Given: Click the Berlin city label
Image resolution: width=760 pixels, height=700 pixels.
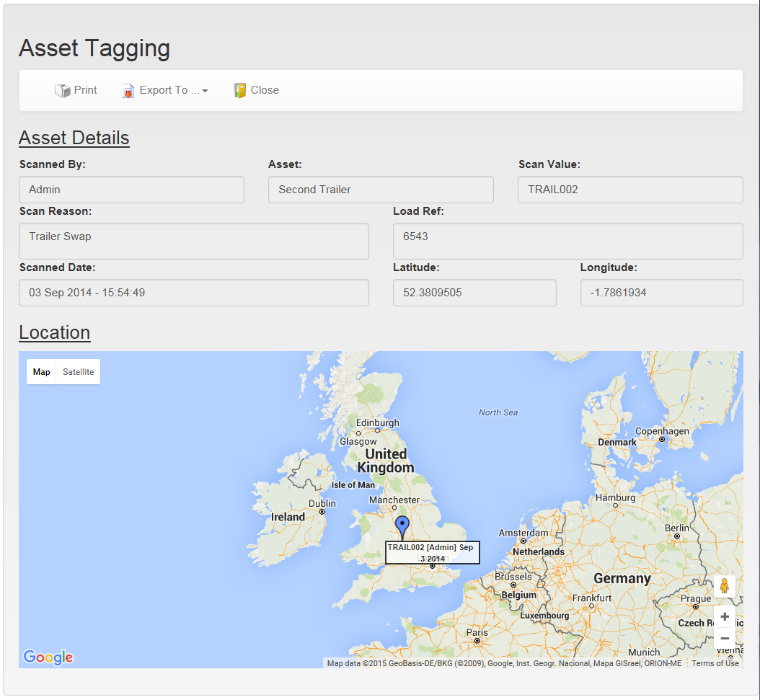Looking at the screenshot, I should click(677, 528).
